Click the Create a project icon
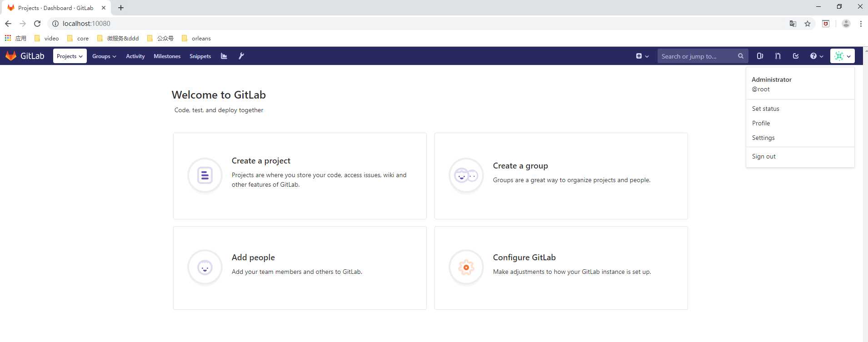The image size is (868, 342). pos(205,175)
